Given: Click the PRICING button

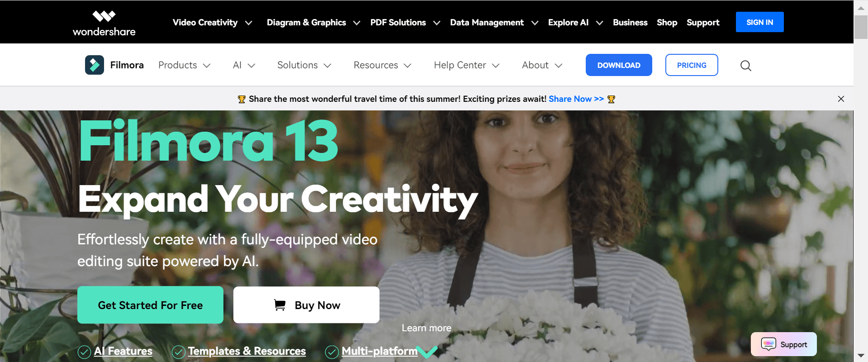Looking at the screenshot, I should tap(692, 65).
